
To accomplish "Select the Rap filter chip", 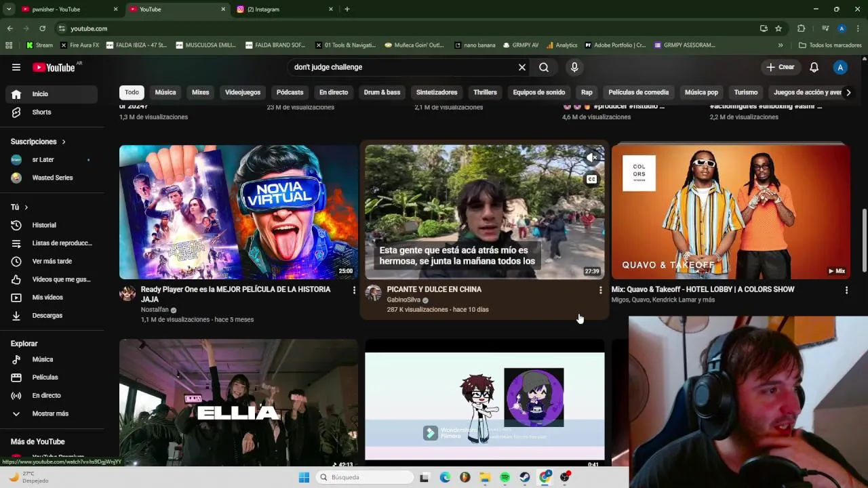I will coord(587,92).
